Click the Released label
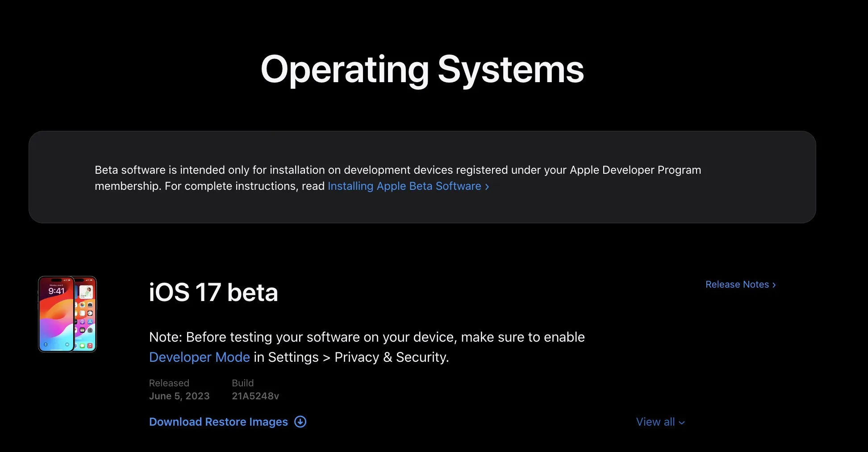Viewport: 868px width, 452px height. 169,383
